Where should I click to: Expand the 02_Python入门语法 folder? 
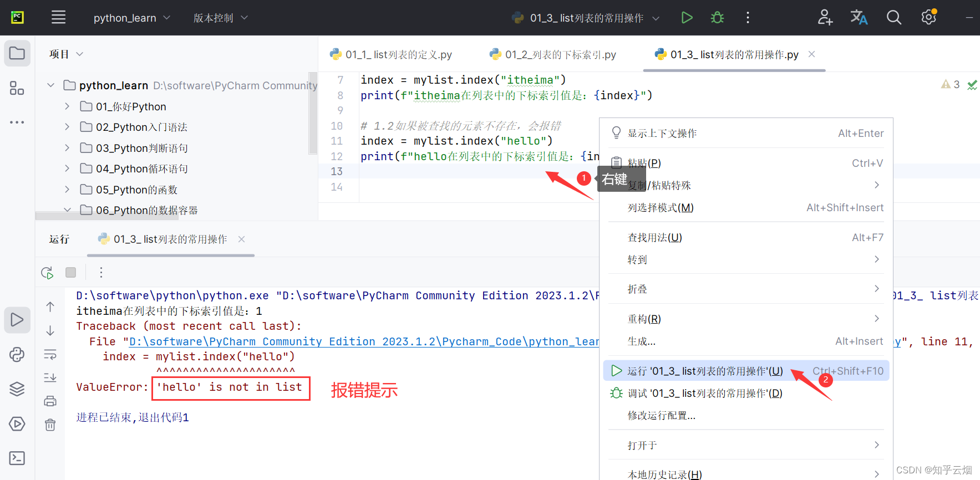67,127
